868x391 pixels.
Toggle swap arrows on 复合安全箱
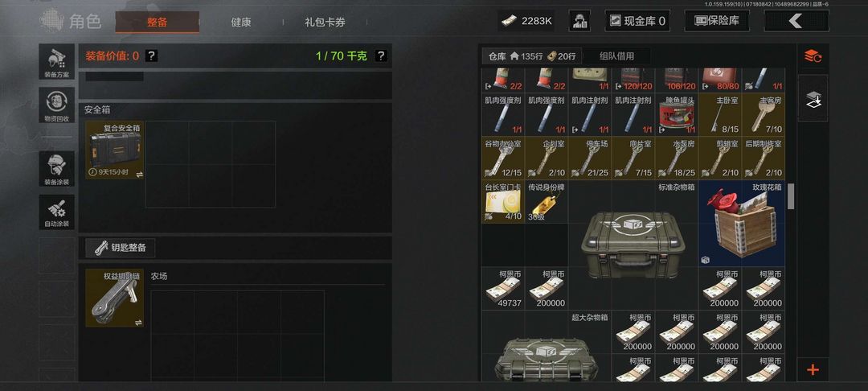point(140,174)
